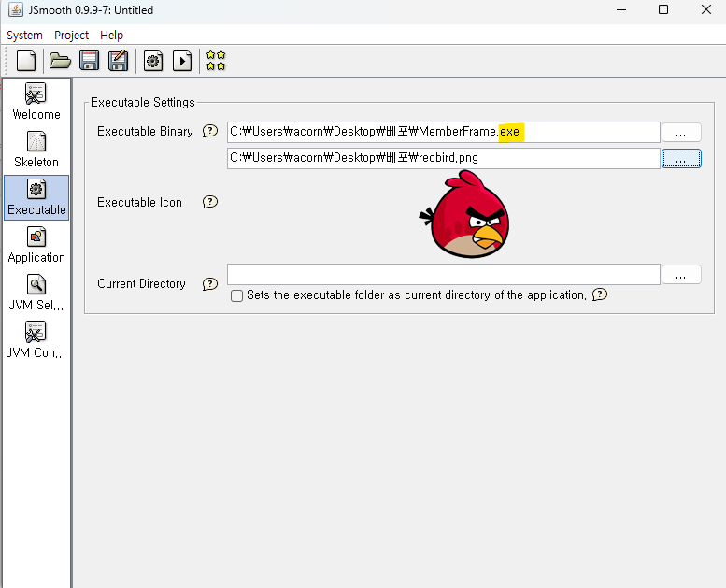Screen dimensions: 726x588
Task: Show help for Current Directory
Action: (x=209, y=284)
